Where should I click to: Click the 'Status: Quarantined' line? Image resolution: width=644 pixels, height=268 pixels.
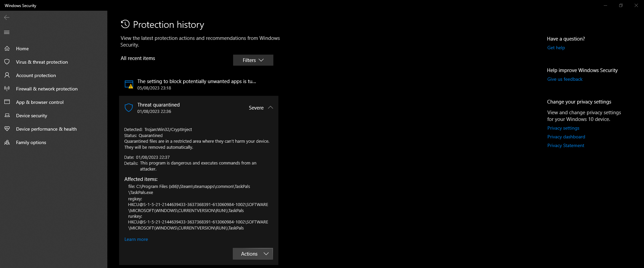click(143, 136)
